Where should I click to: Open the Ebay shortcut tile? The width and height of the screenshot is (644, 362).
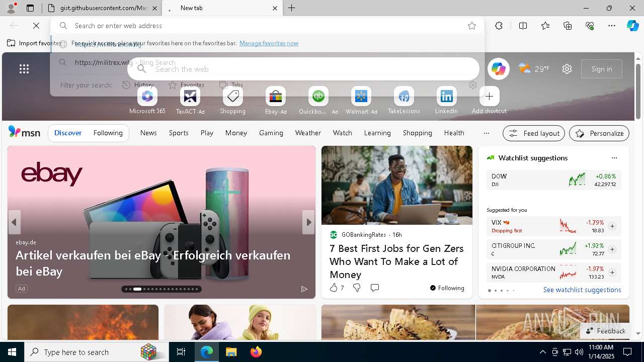point(275,101)
